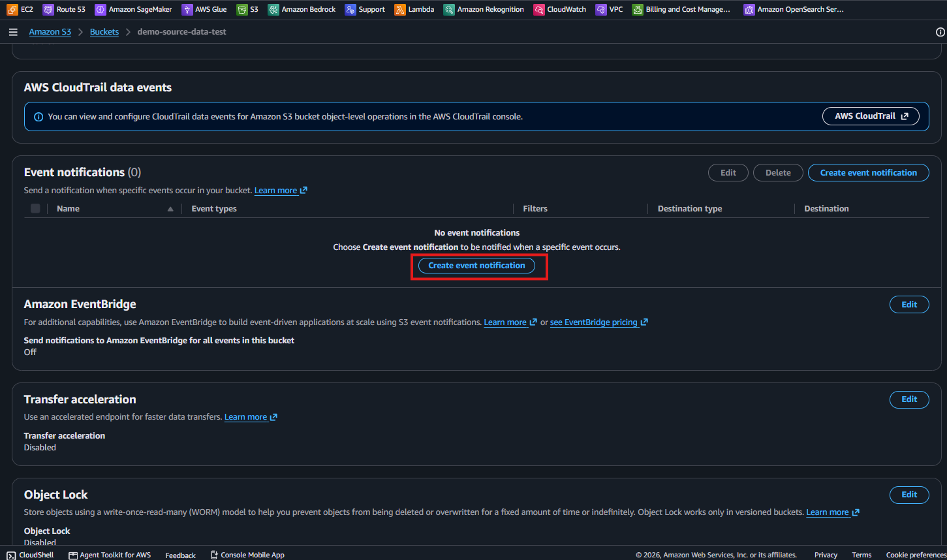Screen dimensions: 947x560
Task: Click Filters column header
Action: click(535, 209)
